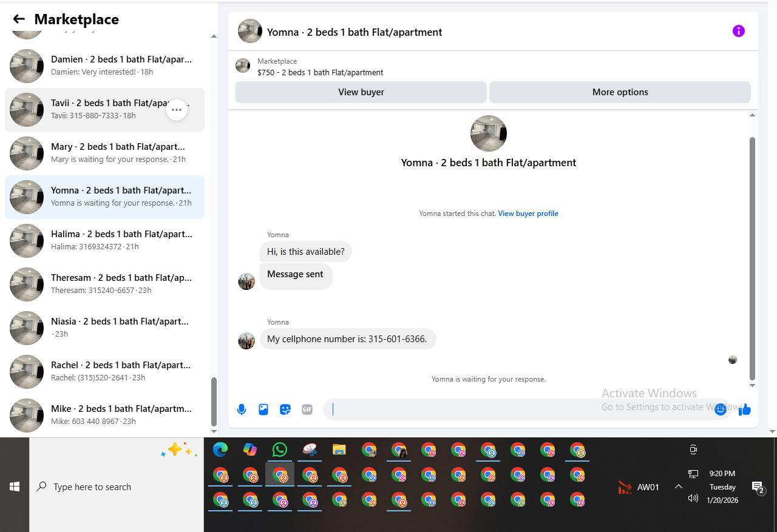777x532 pixels.
Task: Open the GIF picker icon
Action: (x=307, y=409)
